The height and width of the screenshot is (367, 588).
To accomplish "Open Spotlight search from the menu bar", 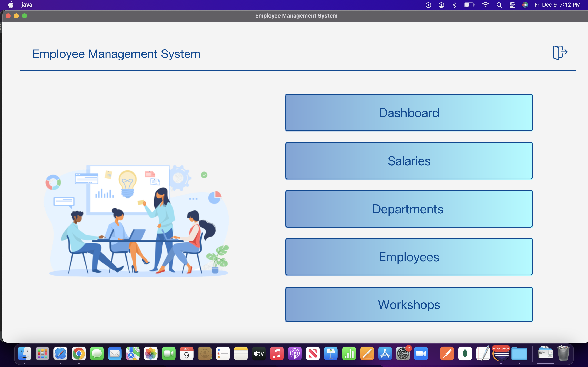I will [499, 4].
